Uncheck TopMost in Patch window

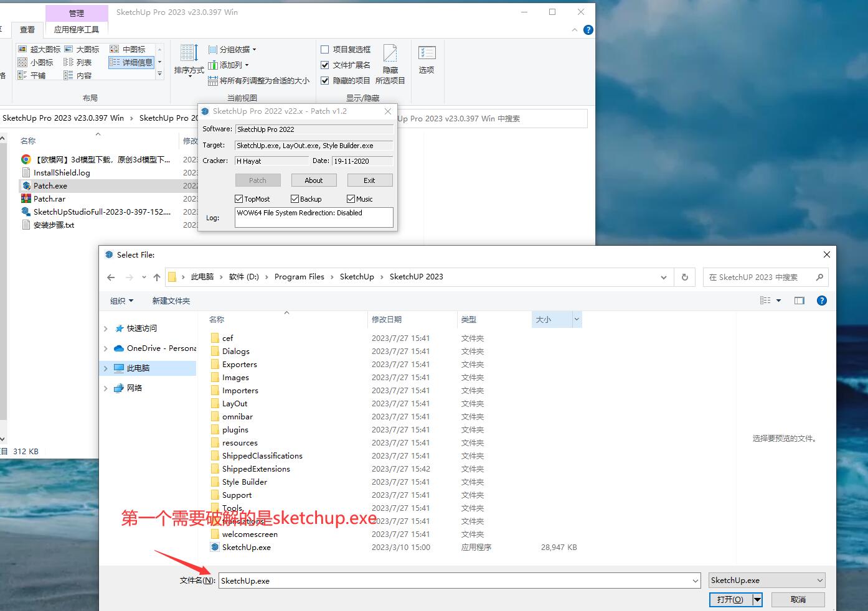point(239,199)
